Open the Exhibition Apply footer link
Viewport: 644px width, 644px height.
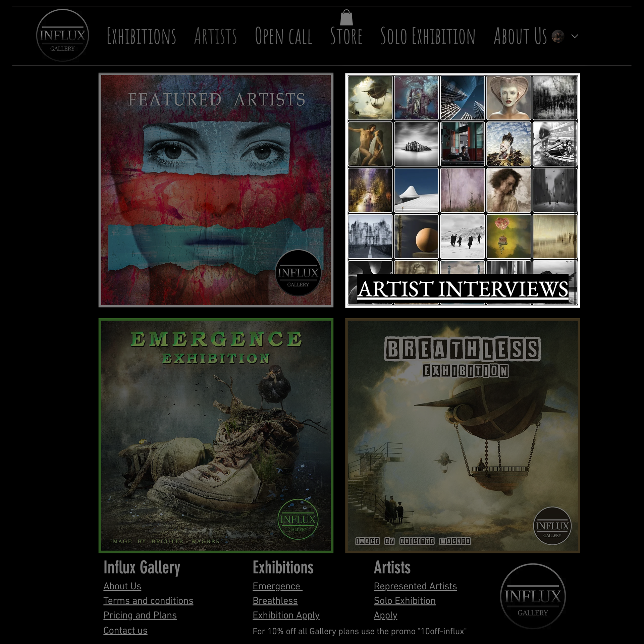286,615
